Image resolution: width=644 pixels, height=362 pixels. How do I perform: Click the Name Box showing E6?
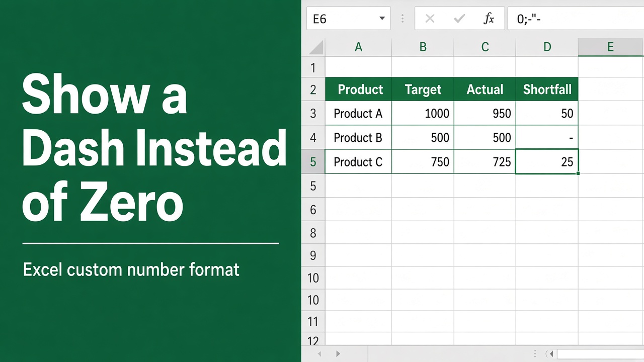tap(348, 19)
